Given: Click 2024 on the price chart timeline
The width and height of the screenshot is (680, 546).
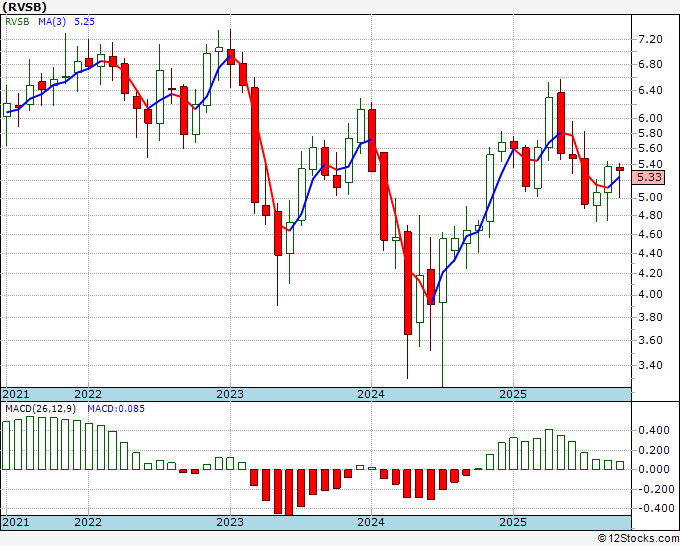Looking at the screenshot, I should point(371,394).
